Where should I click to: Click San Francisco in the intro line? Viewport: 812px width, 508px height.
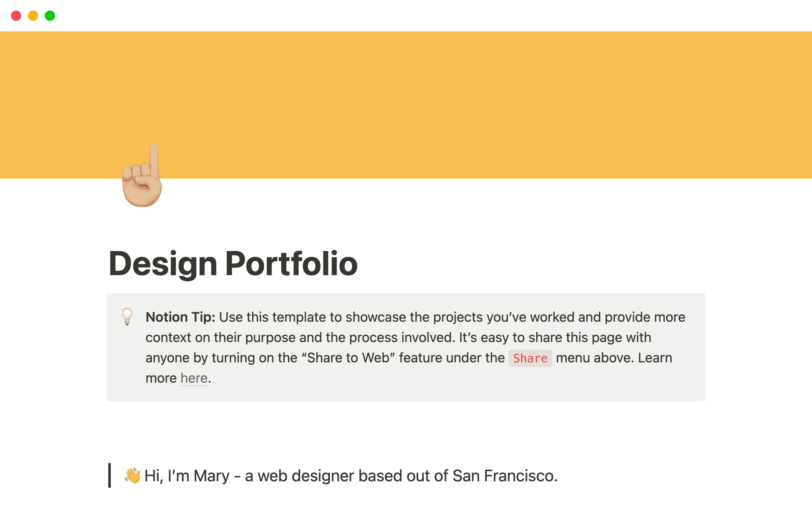[x=504, y=476]
